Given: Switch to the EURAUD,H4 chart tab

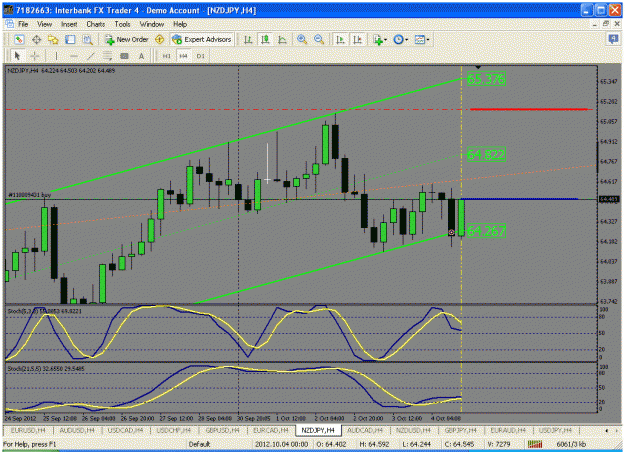Looking at the screenshot, I should click(x=508, y=430).
